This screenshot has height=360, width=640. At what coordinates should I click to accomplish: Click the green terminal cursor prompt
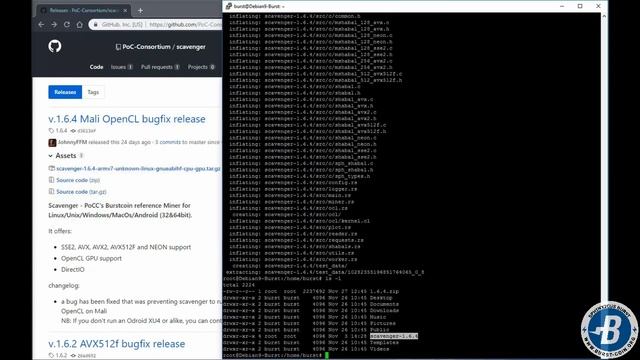[x=327, y=356]
